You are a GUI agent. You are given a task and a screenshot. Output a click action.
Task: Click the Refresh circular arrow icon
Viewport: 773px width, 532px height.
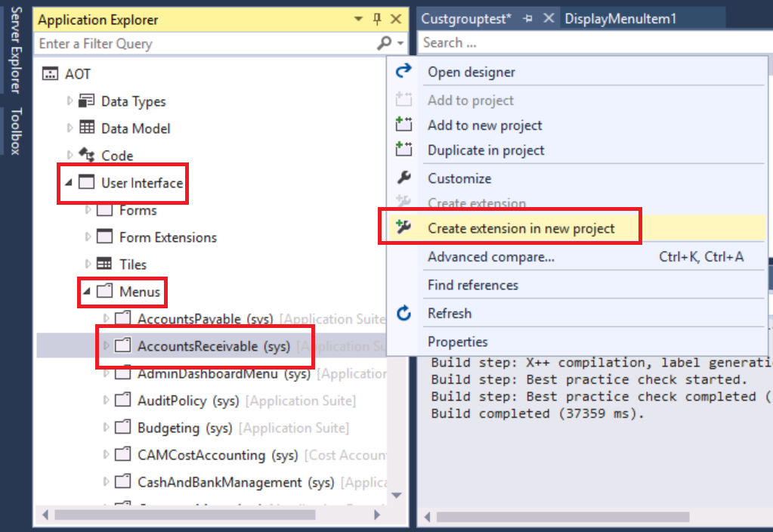404,313
